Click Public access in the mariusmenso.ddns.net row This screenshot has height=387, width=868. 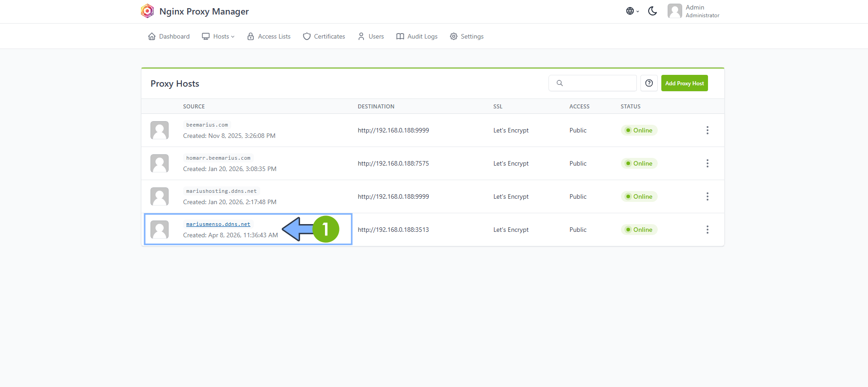578,230
